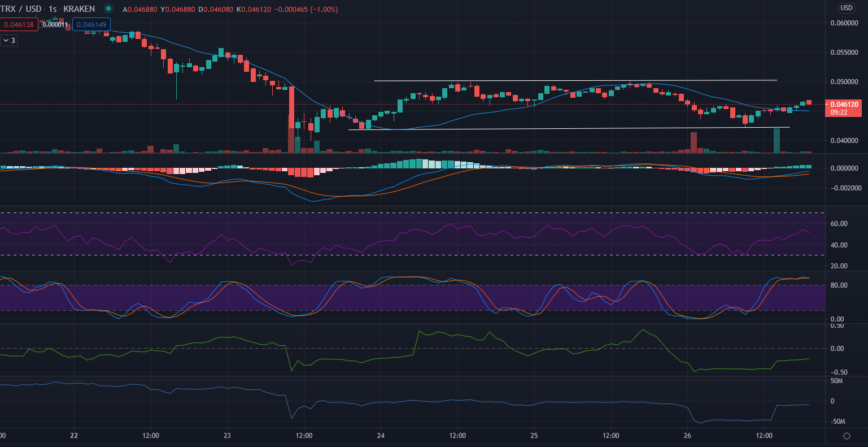Click the green market status indicator
The height and width of the screenshot is (447, 868).
(x=108, y=8)
